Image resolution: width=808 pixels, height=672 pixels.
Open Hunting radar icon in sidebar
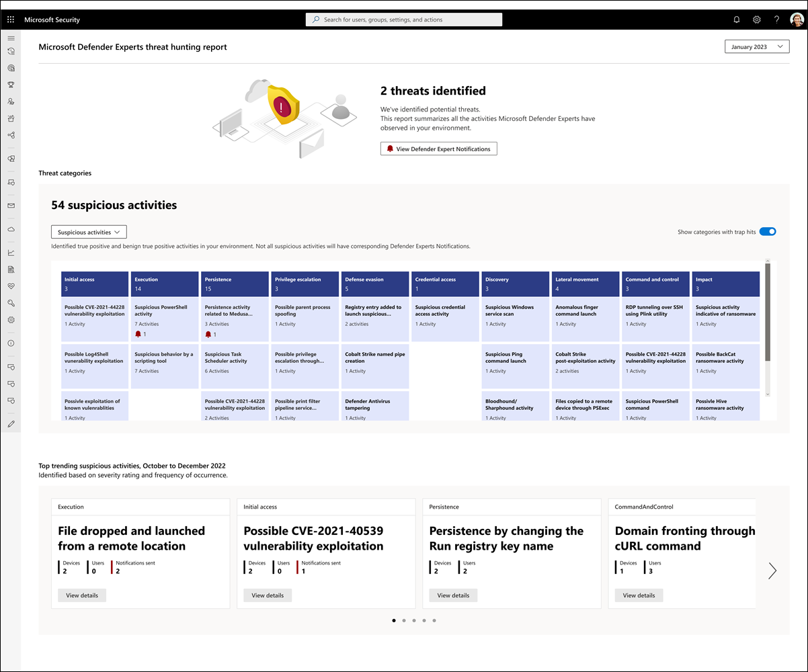11,68
